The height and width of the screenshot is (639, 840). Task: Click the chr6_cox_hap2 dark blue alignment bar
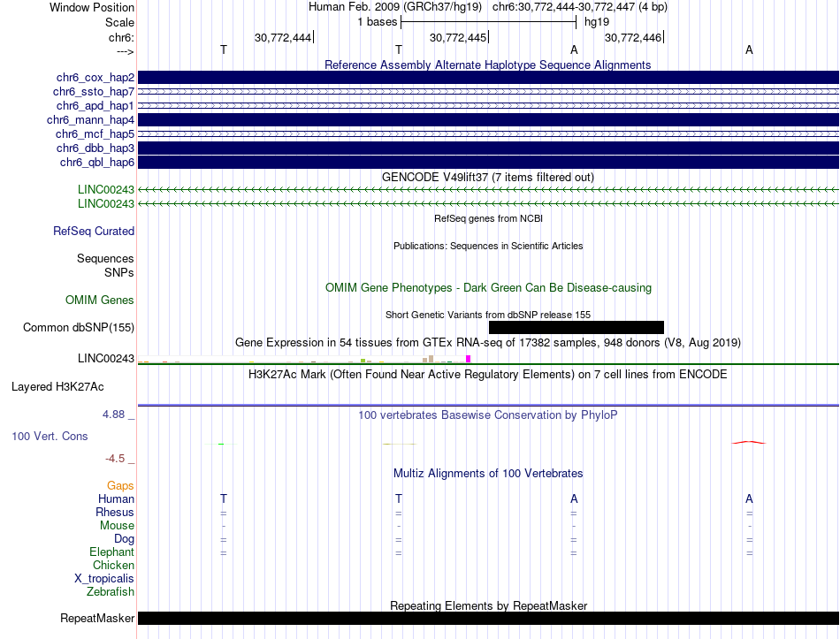[x=488, y=78]
